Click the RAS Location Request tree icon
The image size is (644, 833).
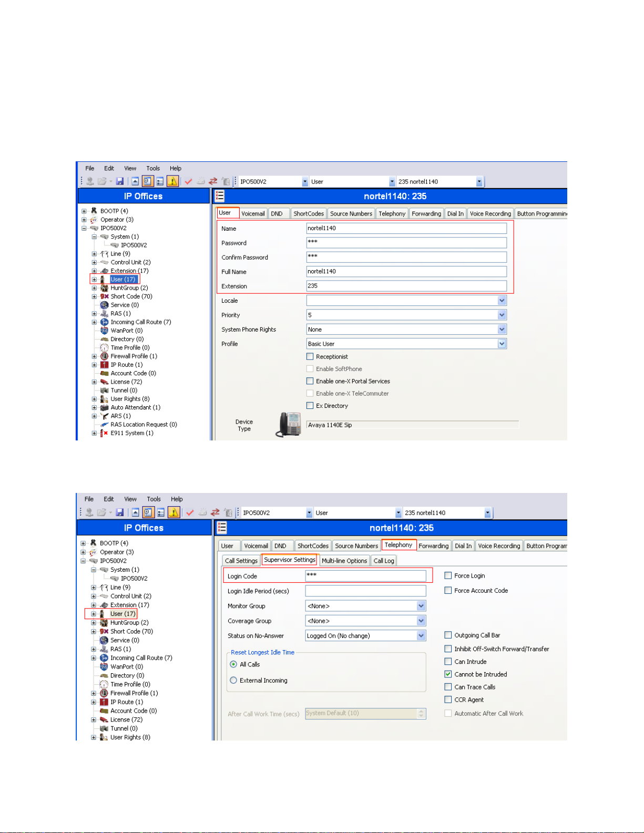(x=104, y=425)
